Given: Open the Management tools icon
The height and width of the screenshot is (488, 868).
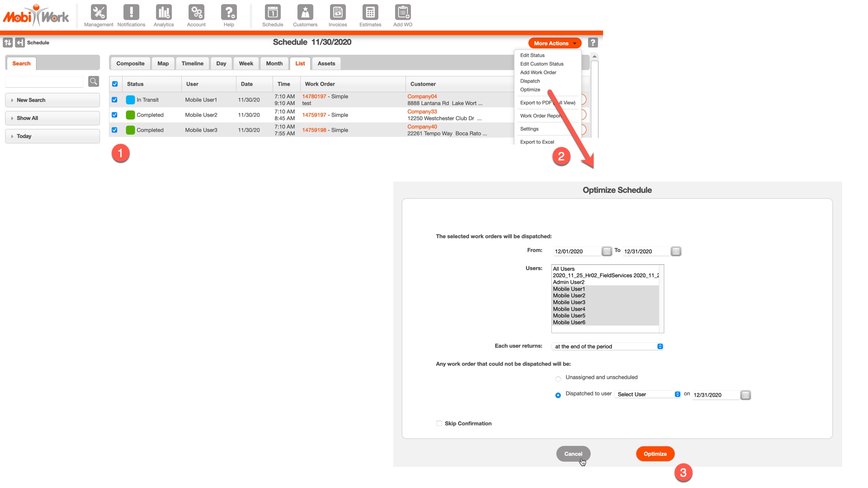Looking at the screenshot, I should pyautogui.click(x=99, y=13).
